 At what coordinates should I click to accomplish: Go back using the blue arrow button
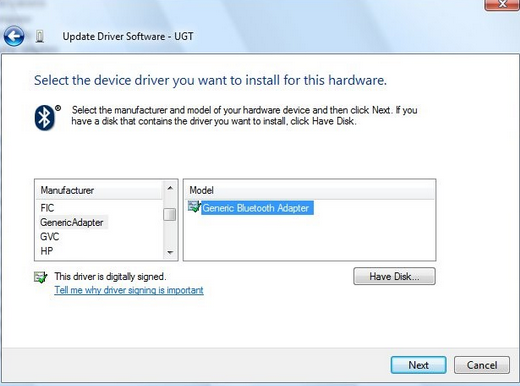coord(14,36)
